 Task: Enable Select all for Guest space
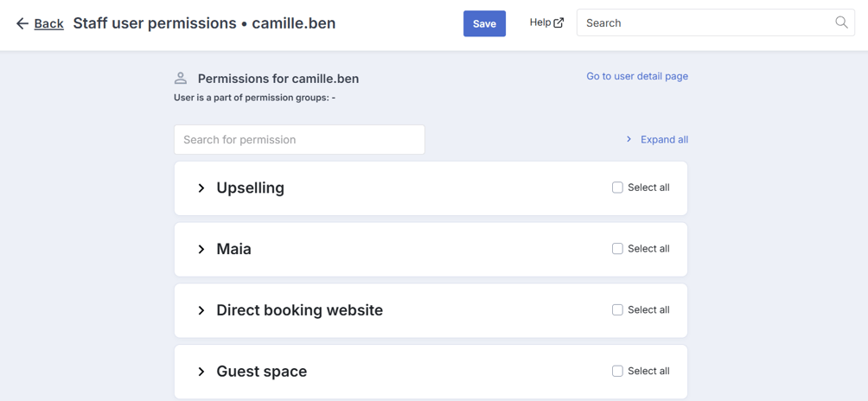[617, 371]
